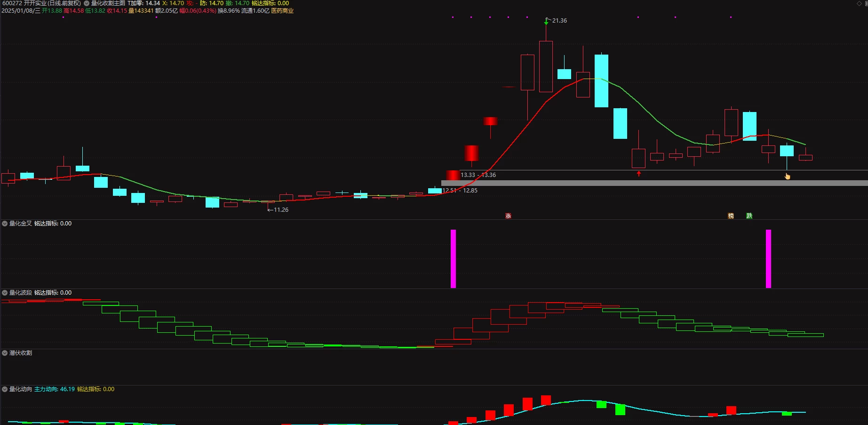Click the second magenta 量化金叉 signal bar

click(768, 259)
